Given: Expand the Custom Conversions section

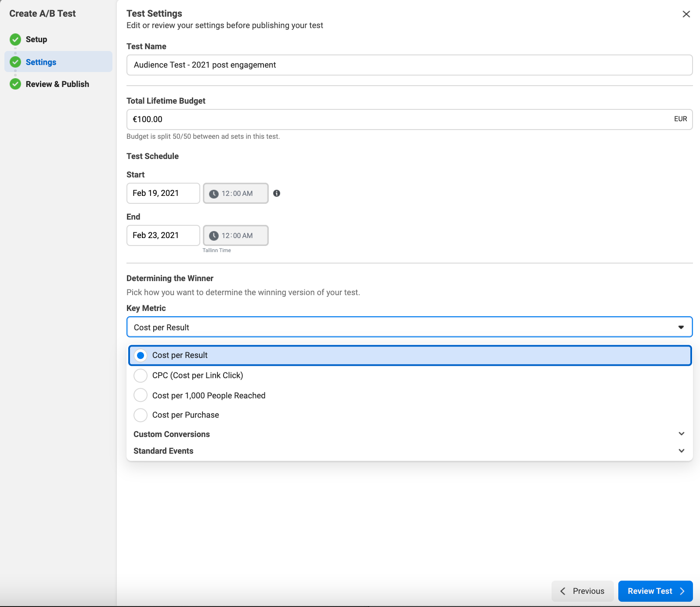Looking at the screenshot, I should [681, 434].
